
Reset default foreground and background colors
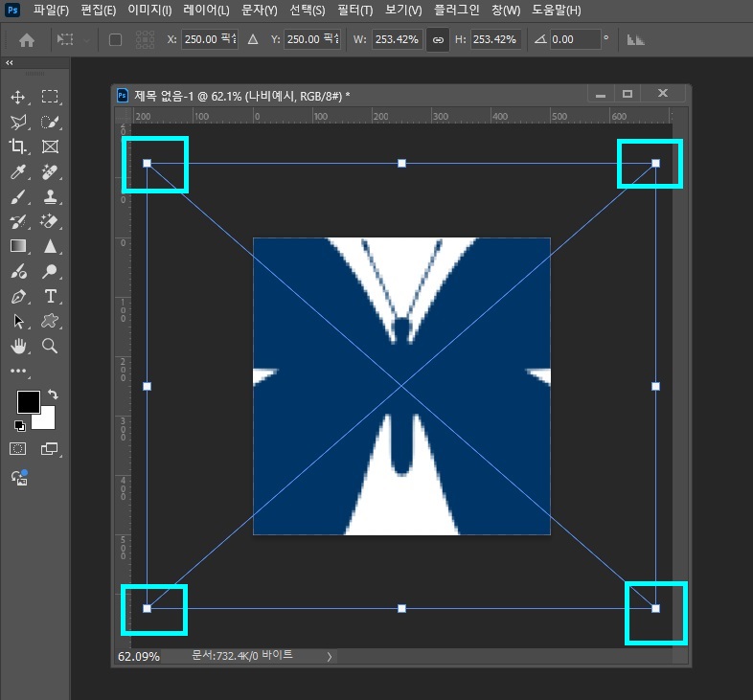20,425
